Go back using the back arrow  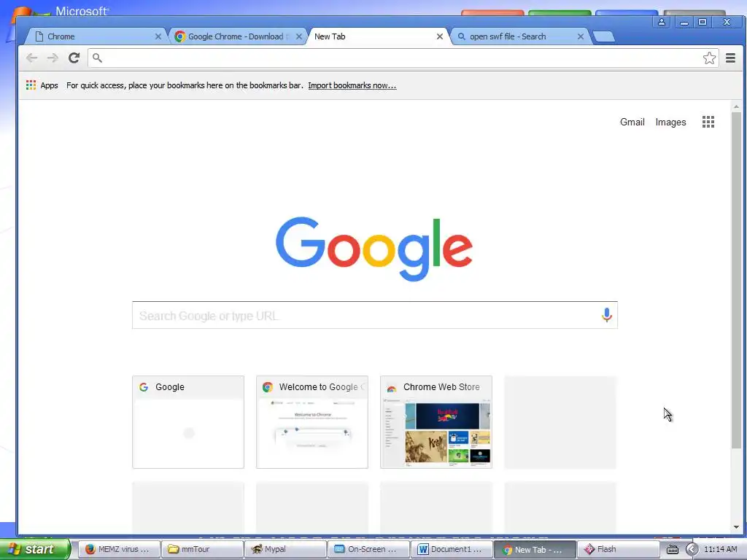click(x=32, y=58)
